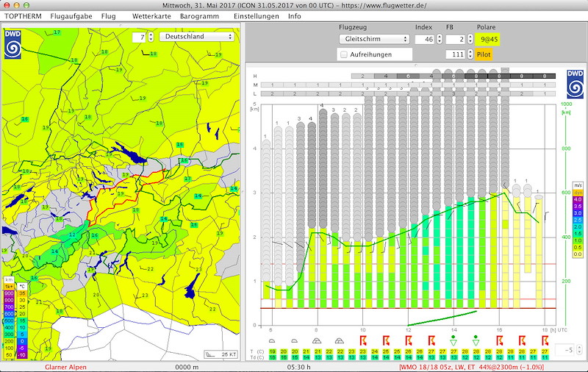
Task: Open the Wetterkarte menu
Action: pyautogui.click(x=151, y=16)
